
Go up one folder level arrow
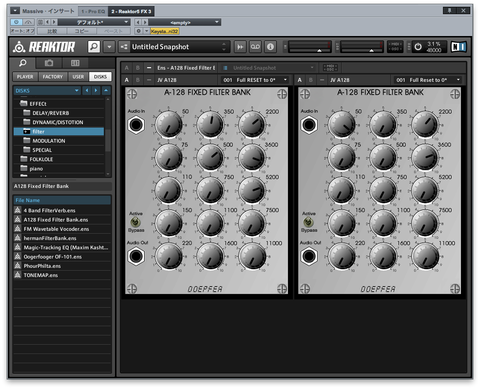(x=106, y=91)
